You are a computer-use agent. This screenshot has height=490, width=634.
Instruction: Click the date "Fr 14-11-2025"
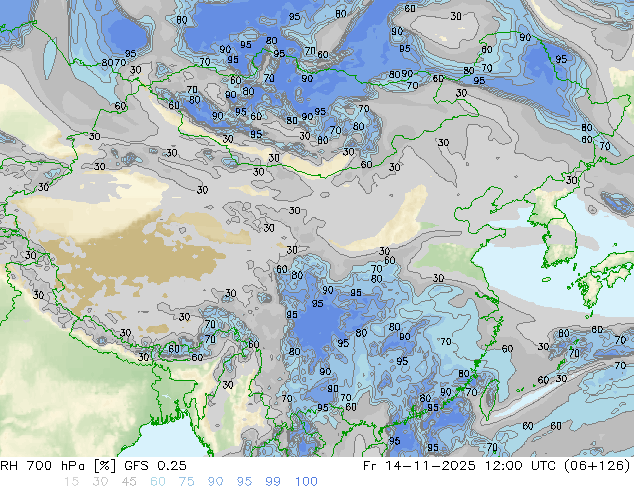click(x=419, y=466)
